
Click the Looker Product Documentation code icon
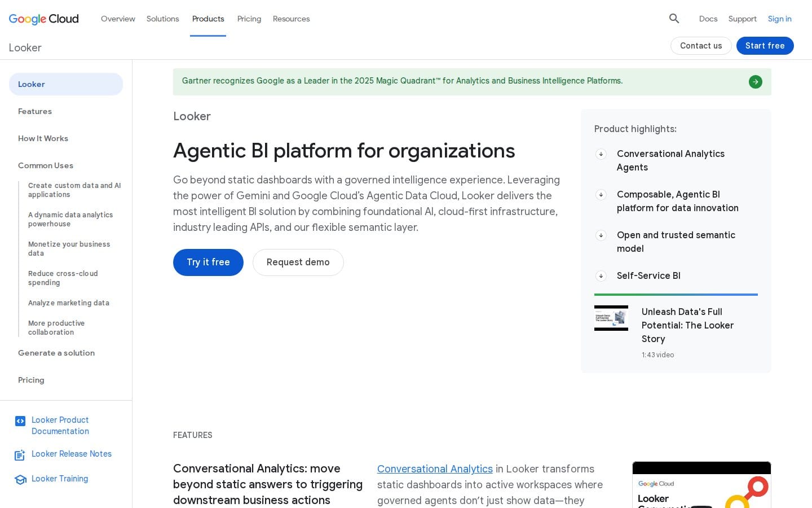point(20,421)
